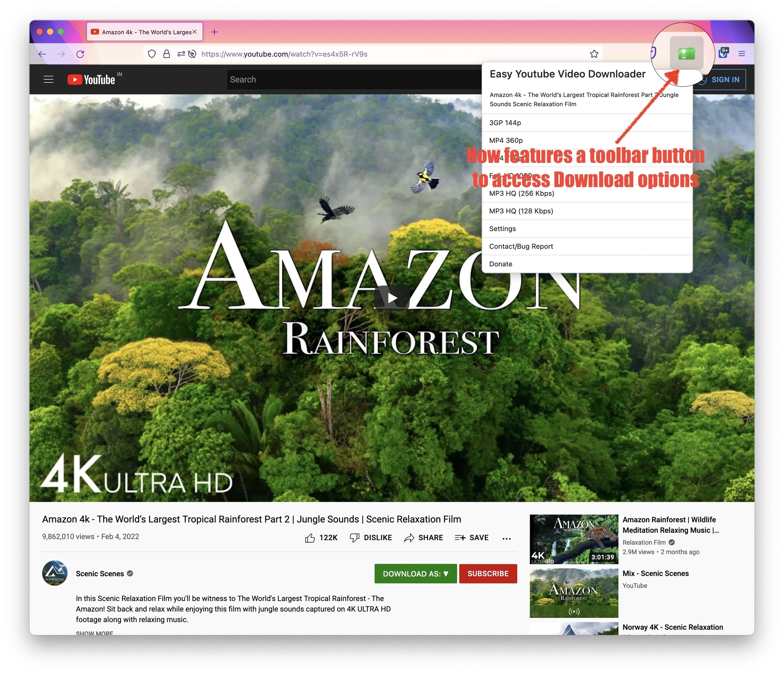Open Firefox's hamburger application menu

pos(742,54)
